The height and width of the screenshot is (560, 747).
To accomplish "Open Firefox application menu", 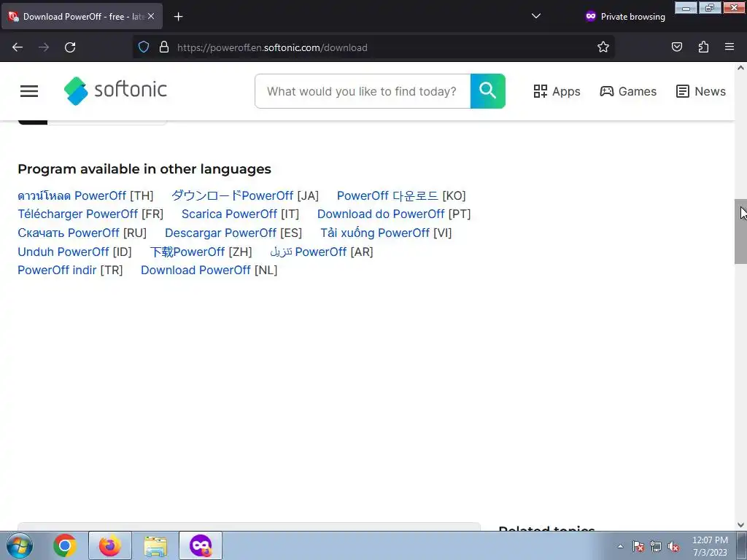I will [x=729, y=47].
